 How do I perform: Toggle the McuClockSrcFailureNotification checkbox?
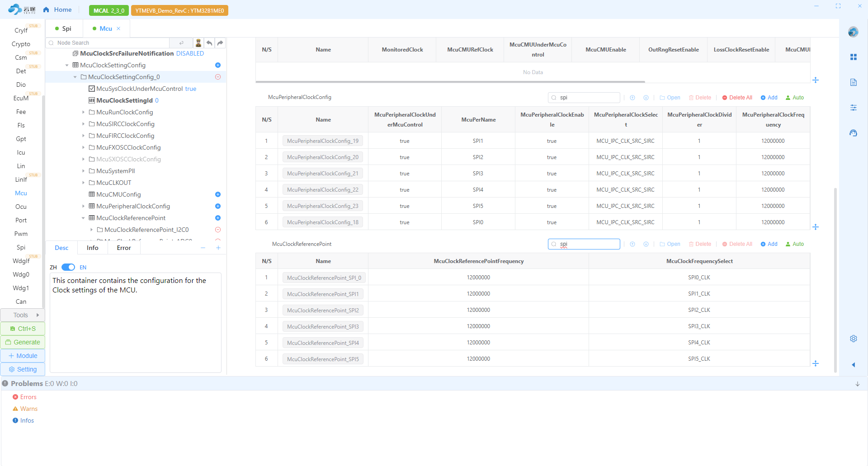coord(75,53)
